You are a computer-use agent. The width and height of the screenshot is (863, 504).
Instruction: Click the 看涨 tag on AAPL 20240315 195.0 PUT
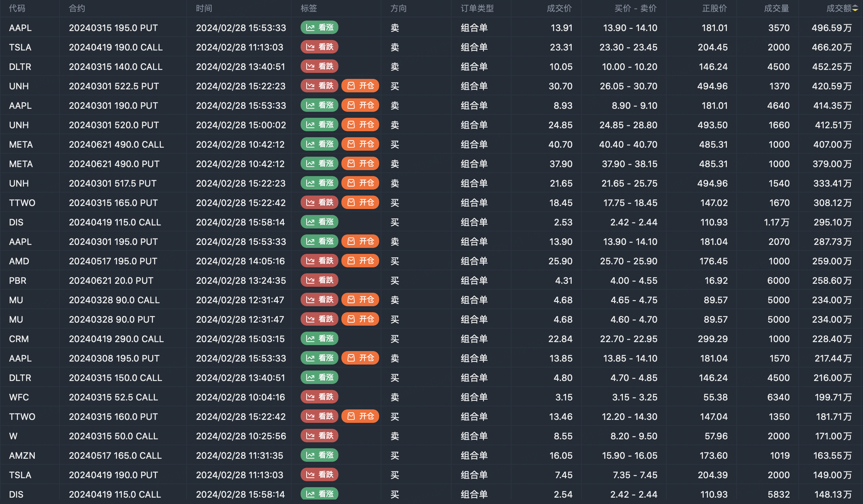[x=319, y=28]
